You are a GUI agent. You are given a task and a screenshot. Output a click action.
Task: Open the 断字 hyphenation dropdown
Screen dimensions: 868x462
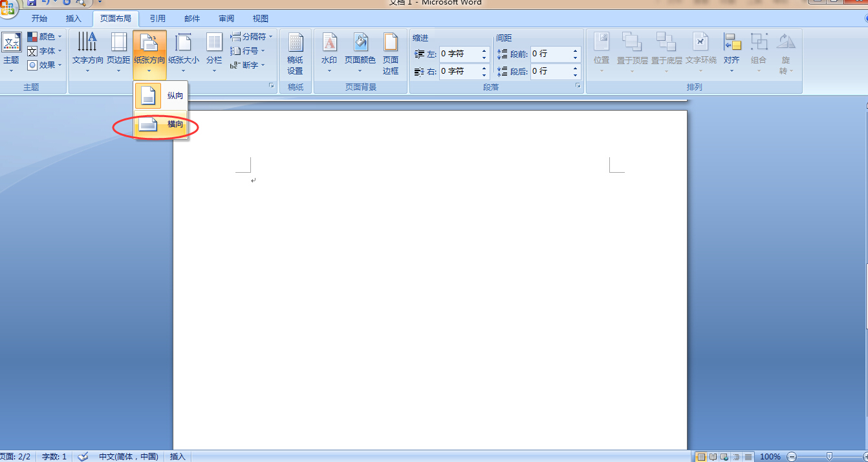coord(248,65)
